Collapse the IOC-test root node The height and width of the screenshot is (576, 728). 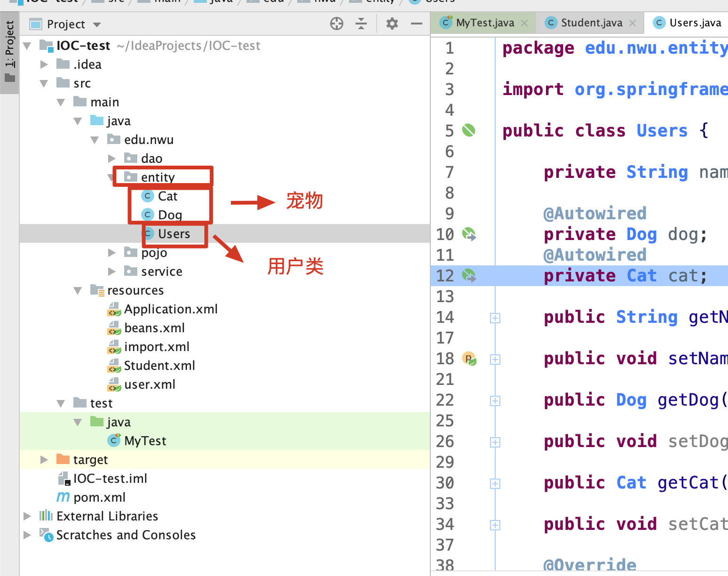(x=27, y=46)
